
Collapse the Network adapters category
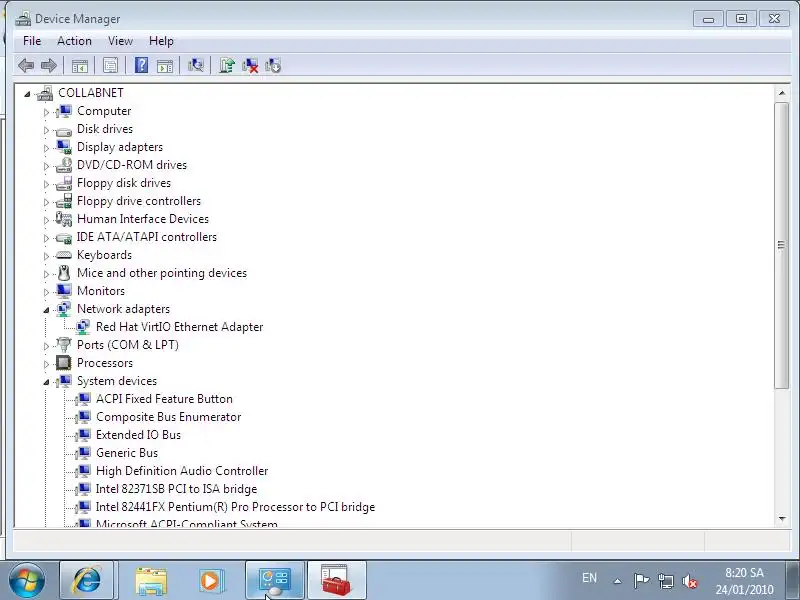(46, 310)
